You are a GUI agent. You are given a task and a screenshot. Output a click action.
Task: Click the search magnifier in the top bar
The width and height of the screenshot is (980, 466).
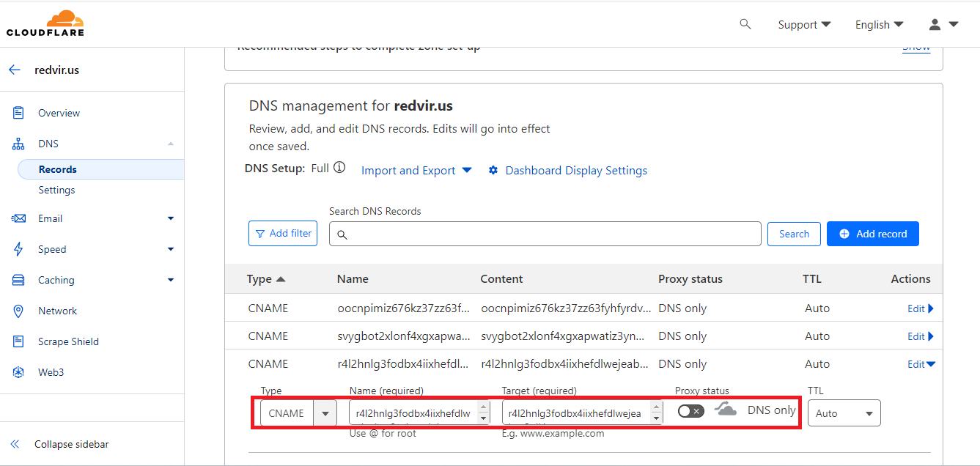(x=745, y=23)
